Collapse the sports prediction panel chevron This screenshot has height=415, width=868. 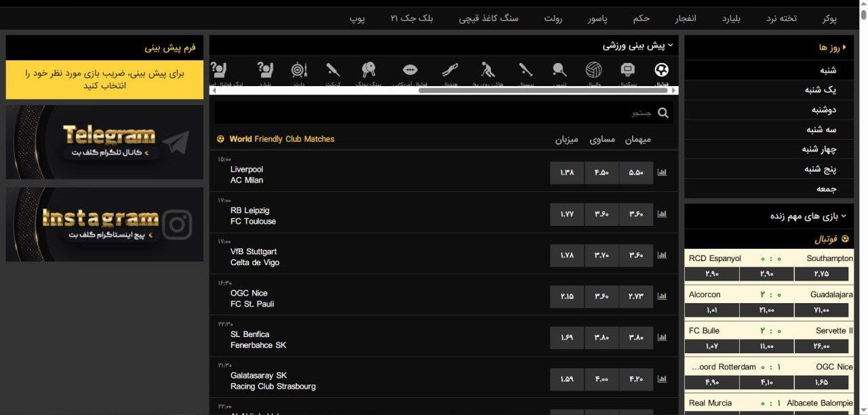[x=671, y=45]
